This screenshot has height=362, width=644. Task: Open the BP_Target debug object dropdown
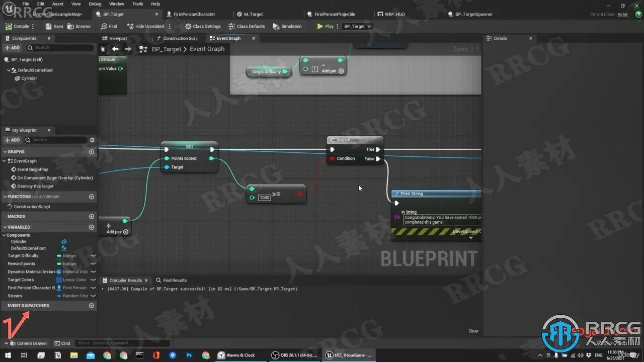coord(357,26)
